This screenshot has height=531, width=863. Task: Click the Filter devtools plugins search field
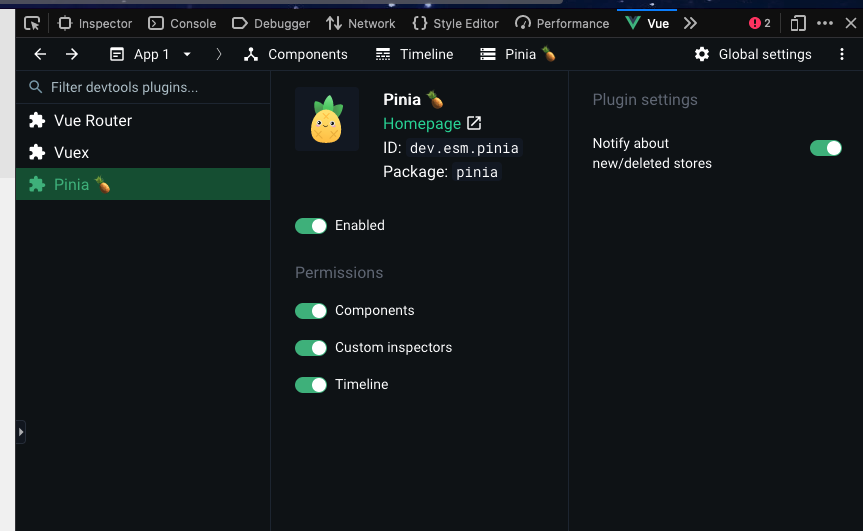click(x=150, y=87)
